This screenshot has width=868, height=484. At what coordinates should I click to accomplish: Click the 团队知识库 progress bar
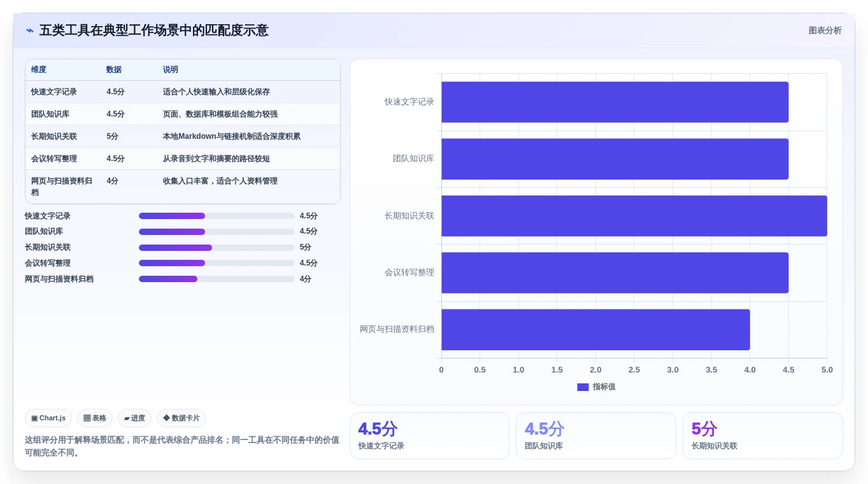pyautogui.click(x=217, y=232)
